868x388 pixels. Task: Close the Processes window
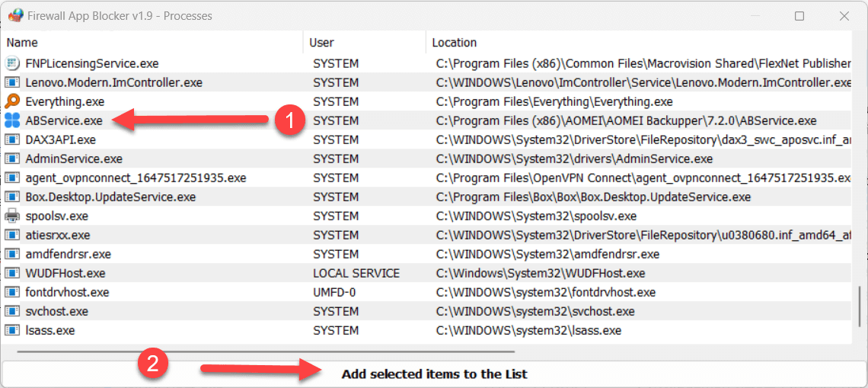(x=844, y=16)
